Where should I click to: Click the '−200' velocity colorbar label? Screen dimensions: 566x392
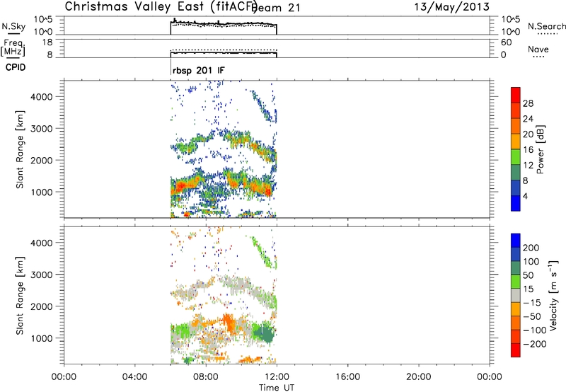[535, 344]
